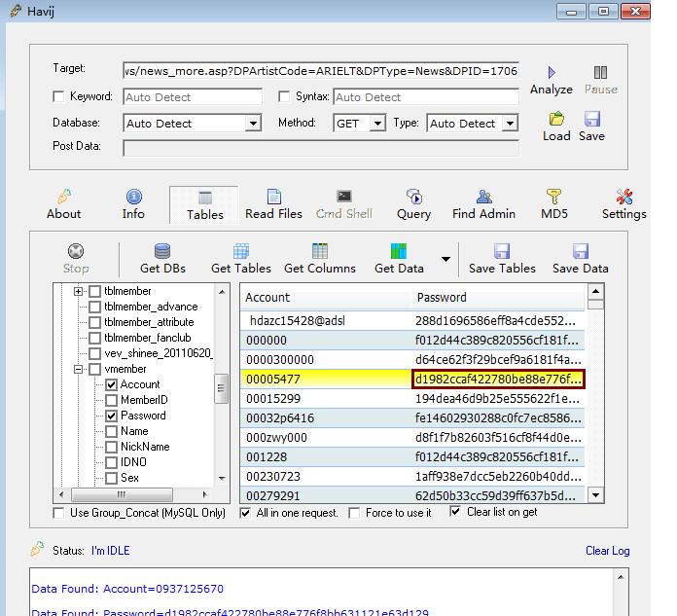This screenshot has height=616, width=677.
Task: Select the Sex column tree item
Action: pos(129,478)
